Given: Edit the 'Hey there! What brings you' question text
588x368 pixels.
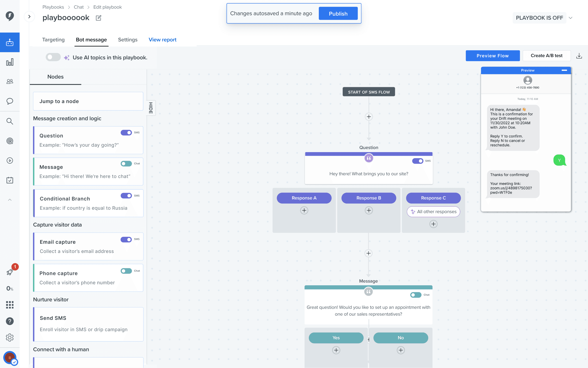Looking at the screenshot, I should [x=369, y=174].
